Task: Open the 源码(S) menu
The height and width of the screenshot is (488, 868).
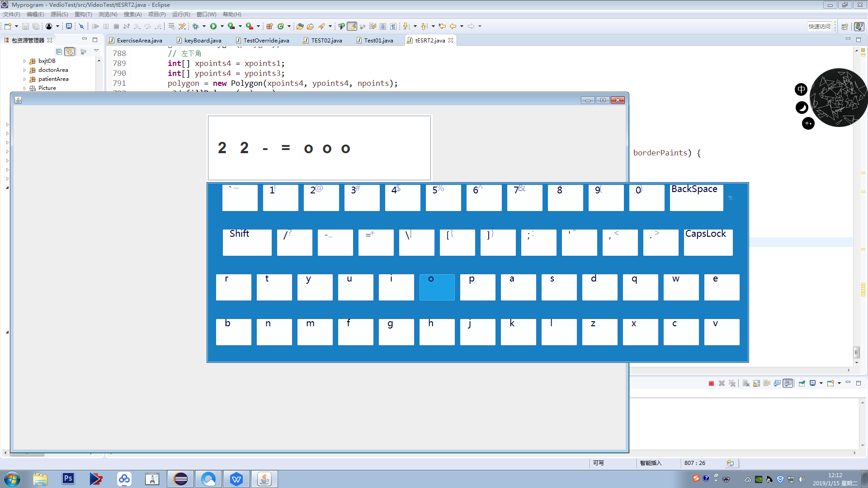Action: [59, 14]
